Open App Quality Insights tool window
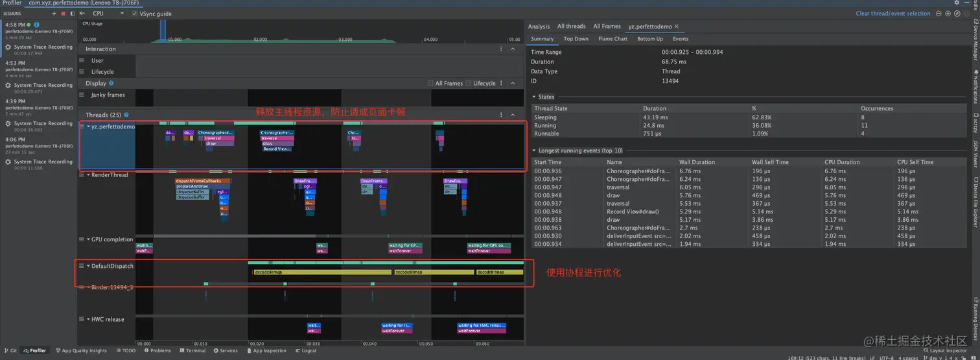The image size is (980, 360). tap(80, 350)
